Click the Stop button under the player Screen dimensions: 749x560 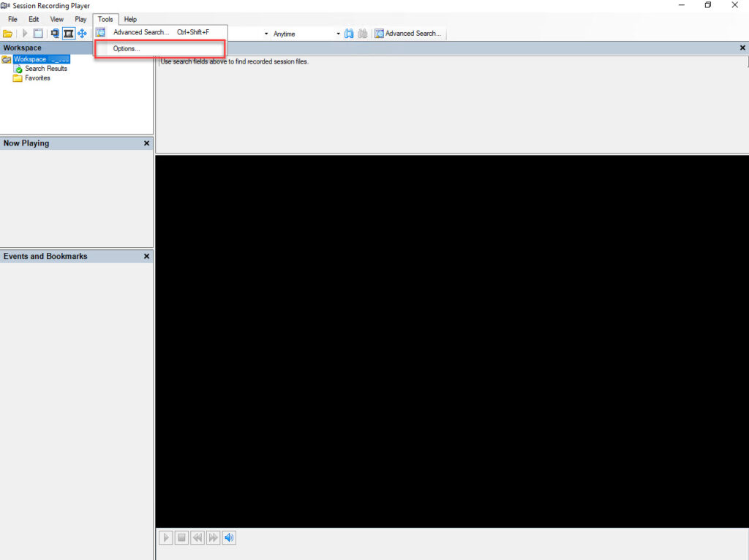click(x=181, y=538)
